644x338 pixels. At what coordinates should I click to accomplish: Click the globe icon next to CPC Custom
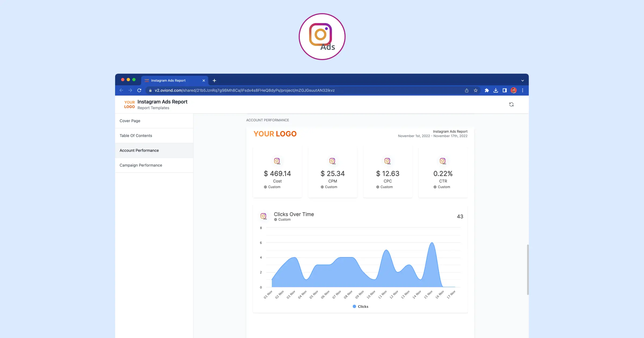[378, 187]
